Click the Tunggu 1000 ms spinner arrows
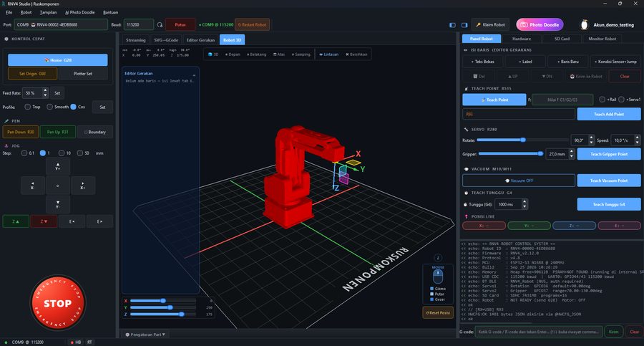The image size is (644, 346). click(525, 204)
